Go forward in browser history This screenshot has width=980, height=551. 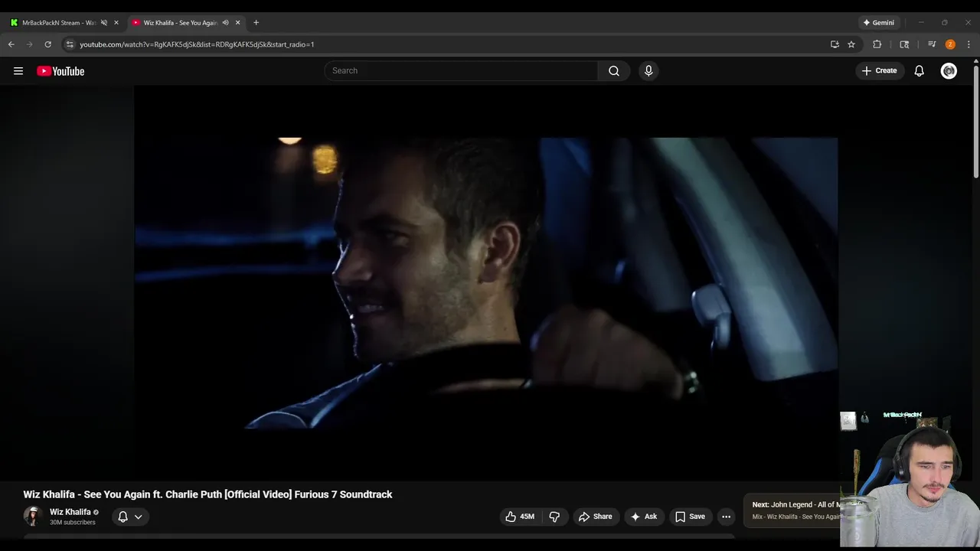(x=30, y=44)
